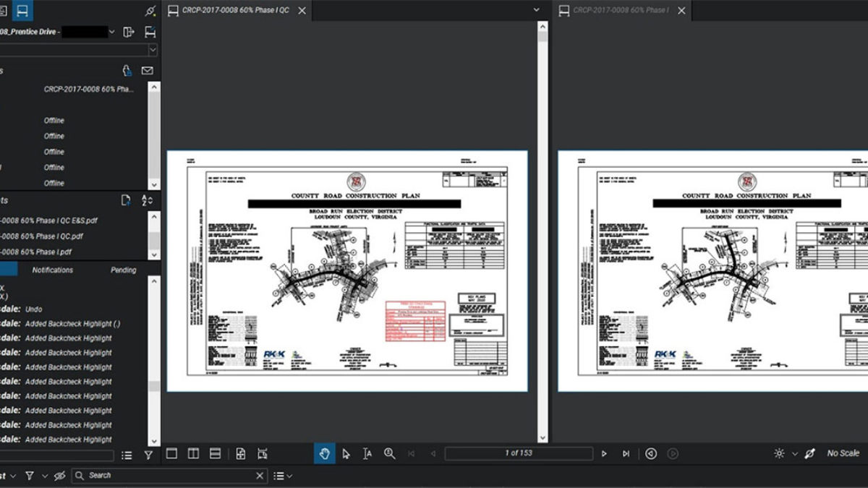The width and height of the screenshot is (868, 488).
Task: Switch to the Notifications tab
Action: [x=53, y=270]
